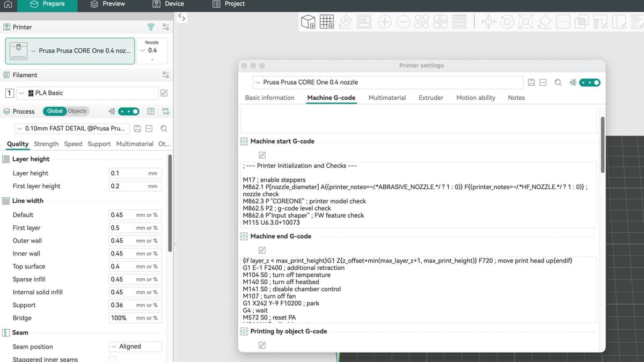The image size is (644, 362).
Task: Select the Mesh boolean tool icon
Action: (582, 22)
